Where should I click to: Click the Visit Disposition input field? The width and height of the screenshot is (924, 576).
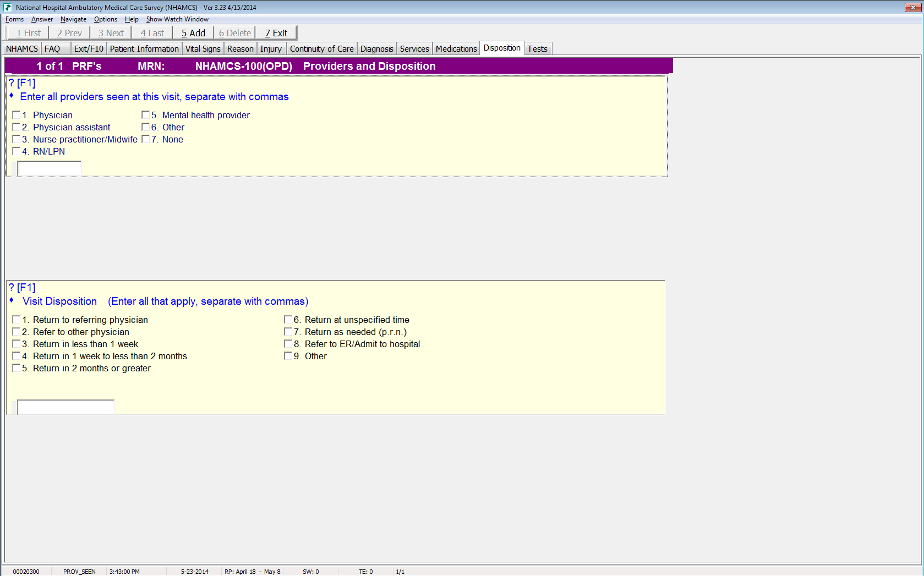(x=65, y=407)
